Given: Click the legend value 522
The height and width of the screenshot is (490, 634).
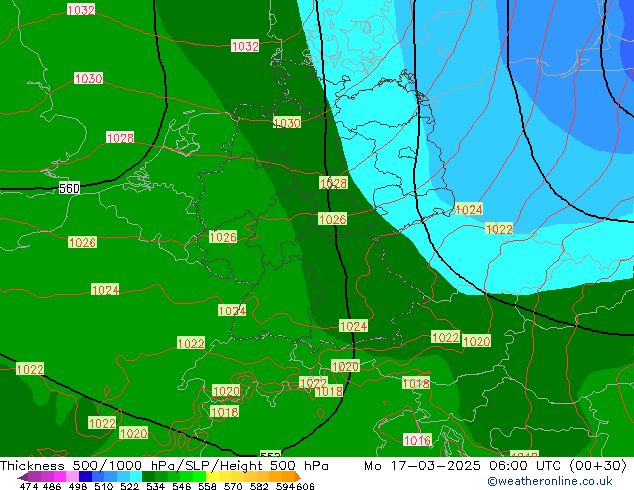Looking at the screenshot, I should coord(130,486).
